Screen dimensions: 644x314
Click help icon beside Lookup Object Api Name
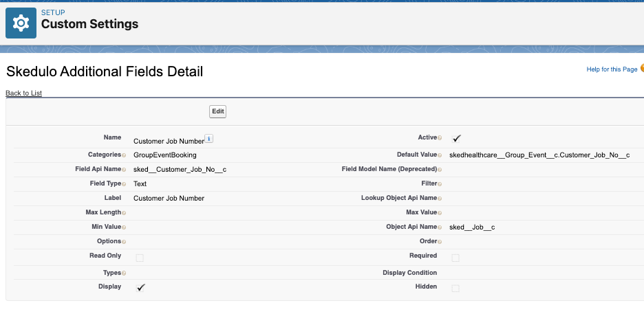click(440, 199)
